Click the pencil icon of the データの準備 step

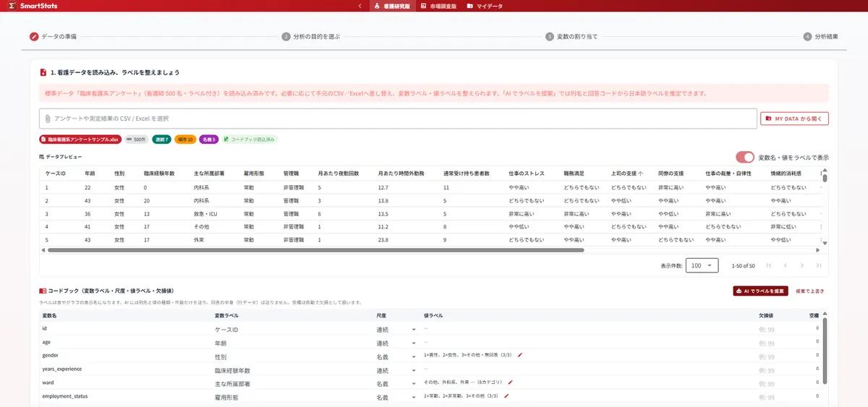click(34, 36)
